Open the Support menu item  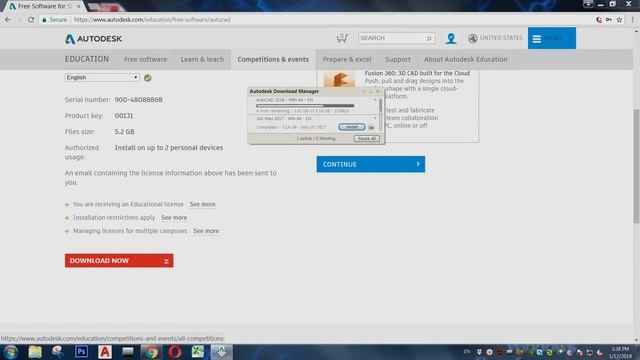pos(398,59)
